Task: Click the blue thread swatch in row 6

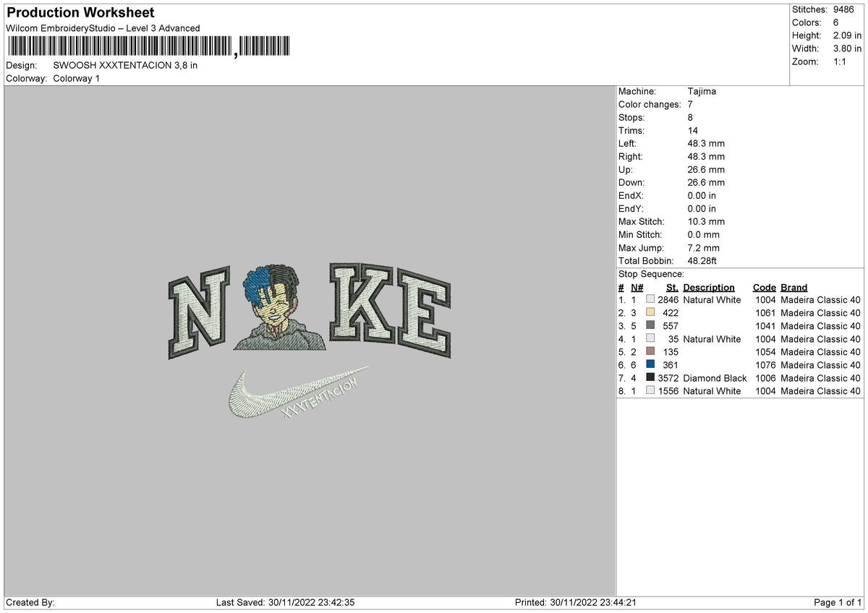Action: coord(650,365)
